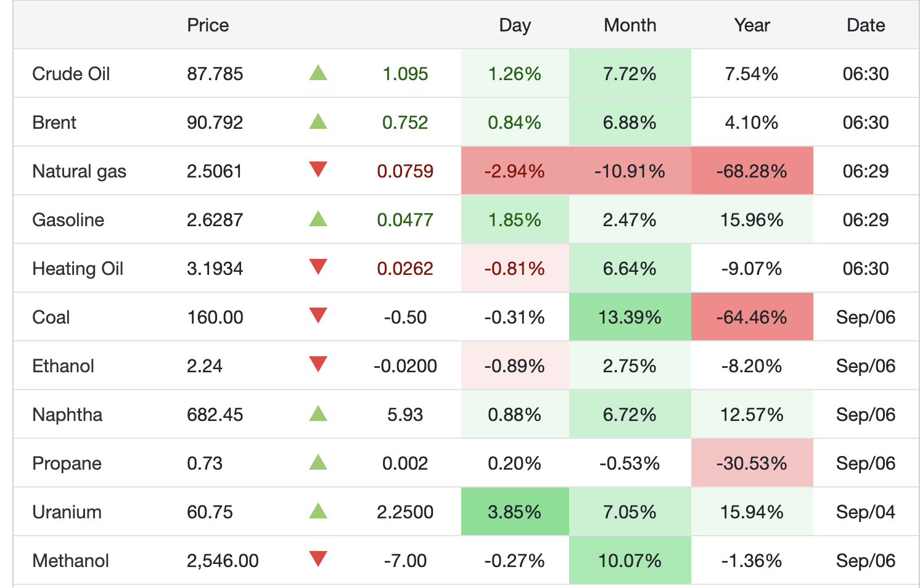The image size is (920, 588).
Task: Select Methanol price 2,546.00
Action: (x=223, y=561)
